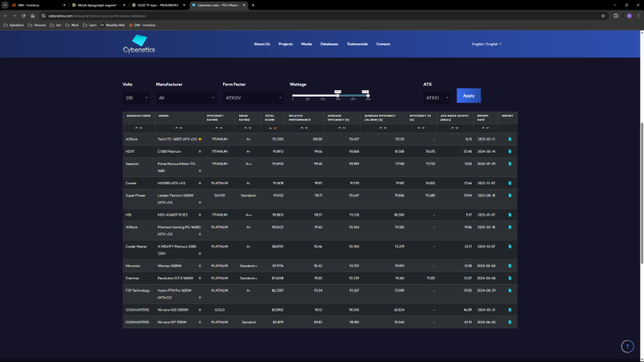Open the Personal bookmarks folder
The image size is (644, 362).
point(36,25)
